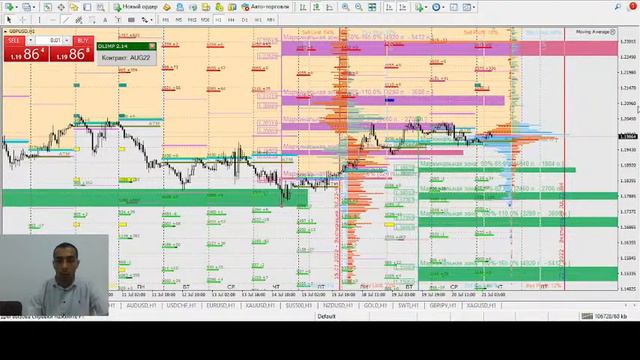Open the Market Watch window icon
Screen dimensions: 640x360
click(47, 7)
